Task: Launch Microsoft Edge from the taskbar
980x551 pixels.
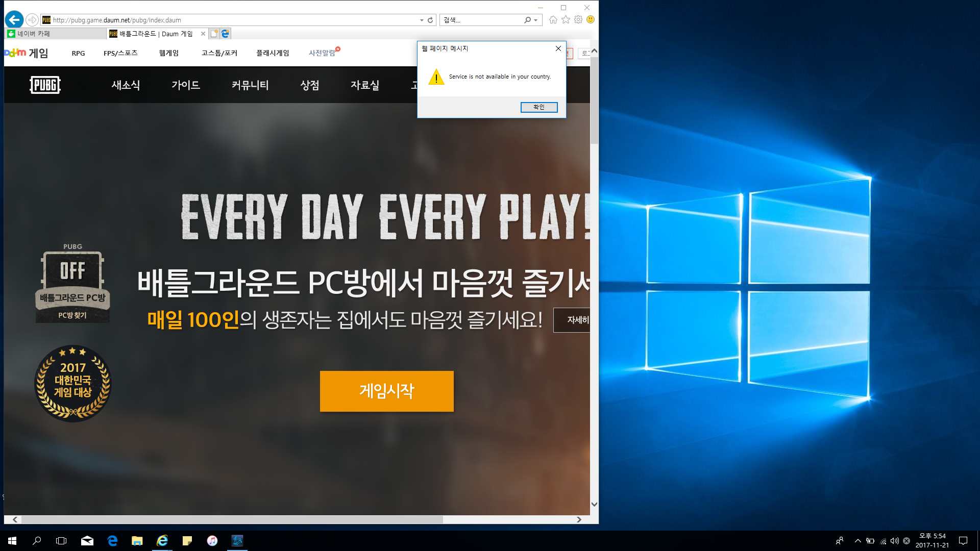Action: pyautogui.click(x=112, y=541)
